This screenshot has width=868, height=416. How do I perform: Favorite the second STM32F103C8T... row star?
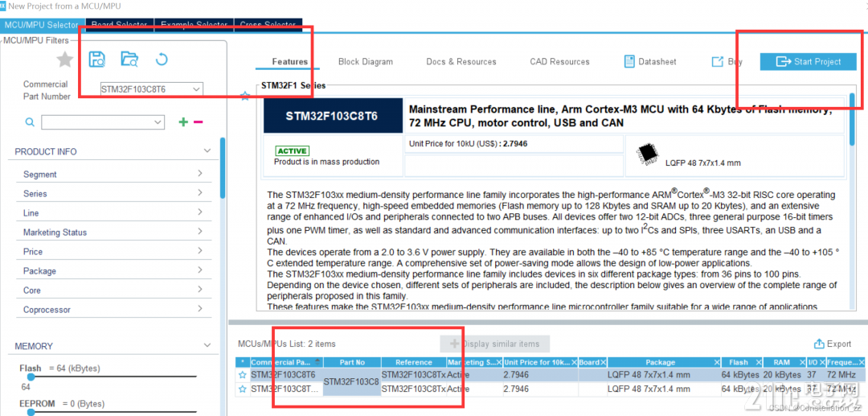[x=242, y=389]
